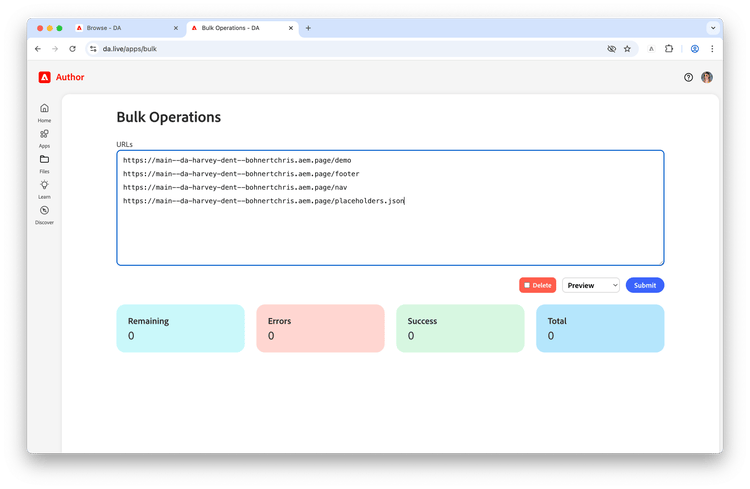Viewport: 750px width, 489px height.
Task: Click the help question mark icon
Action: (688, 78)
